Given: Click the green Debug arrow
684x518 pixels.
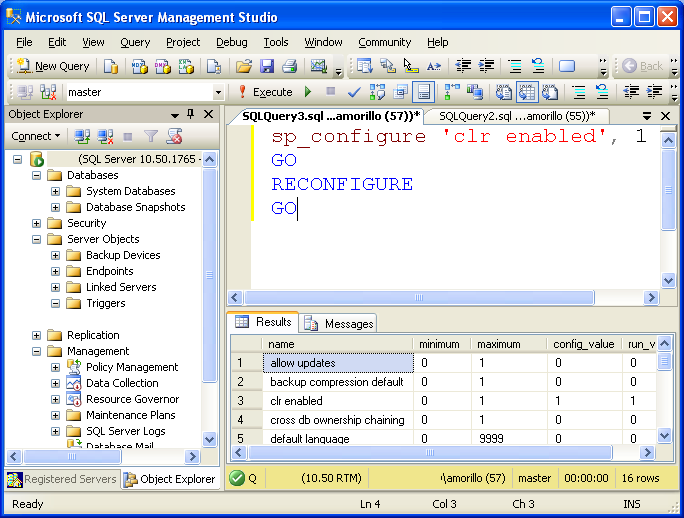Looking at the screenshot, I should (308, 92).
